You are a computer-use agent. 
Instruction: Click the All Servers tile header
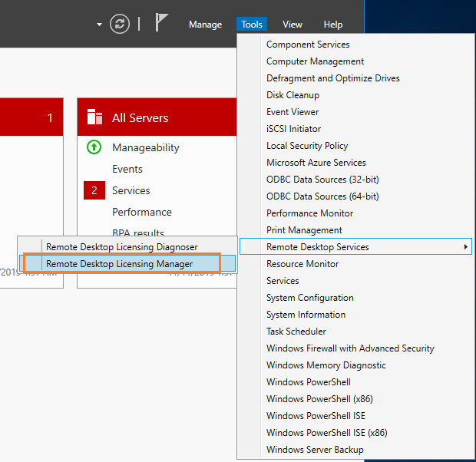pos(157,117)
